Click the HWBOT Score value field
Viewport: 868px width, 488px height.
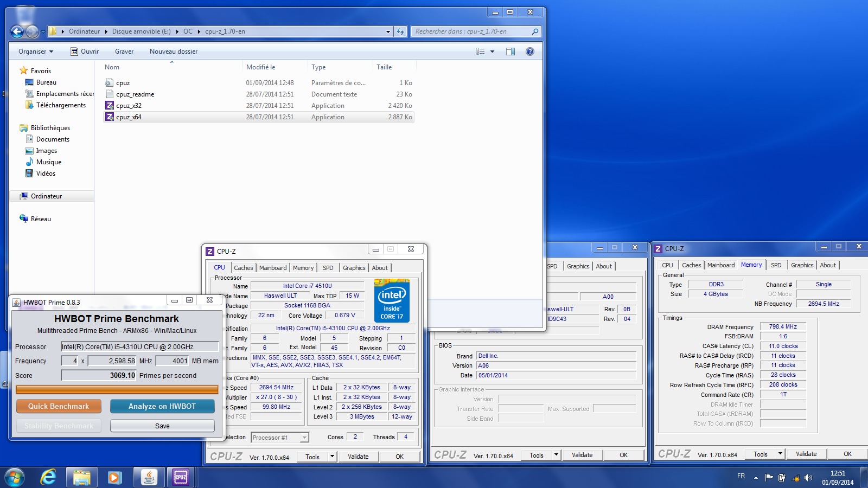point(99,375)
